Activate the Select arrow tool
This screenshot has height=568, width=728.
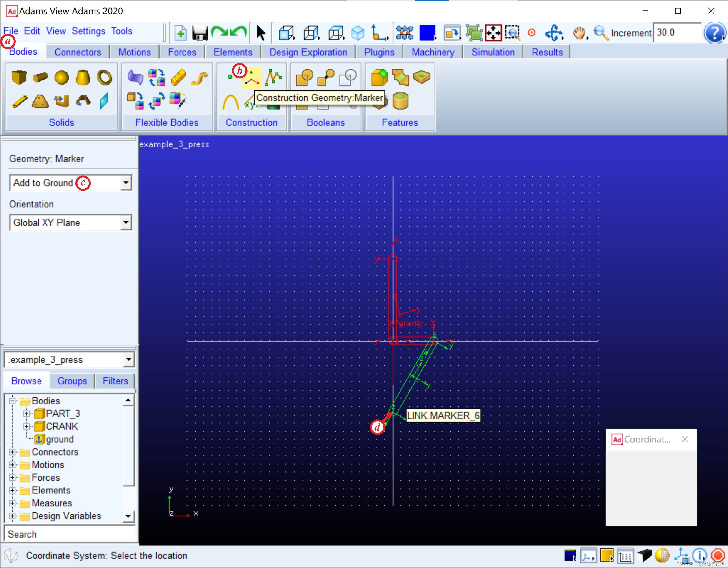[x=261, y=33]
